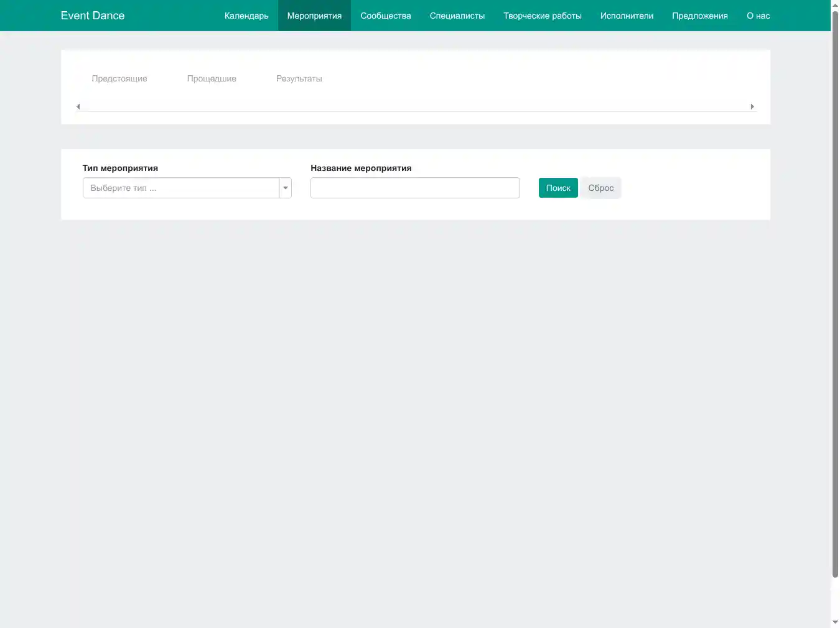The image size is (840, 628).
Task: Click the Выберите тип select field
Action: click(180, 188)
